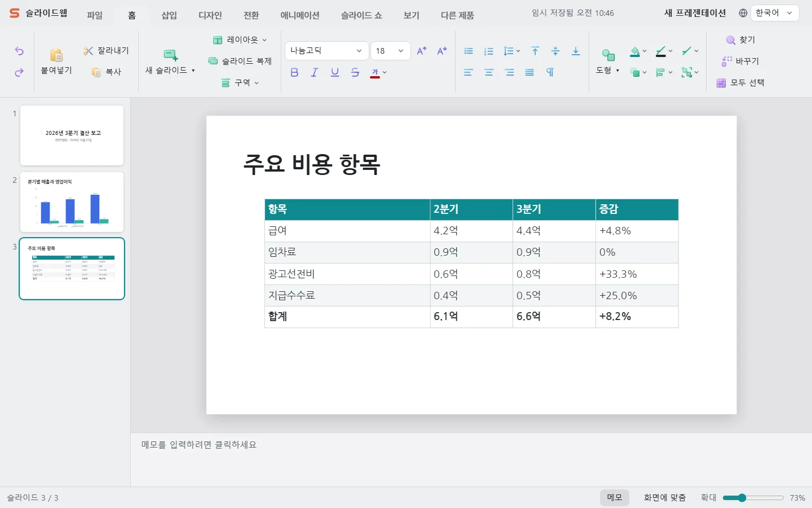Align text to vertical middle
The image size is (812, 508).
[555, 51]
